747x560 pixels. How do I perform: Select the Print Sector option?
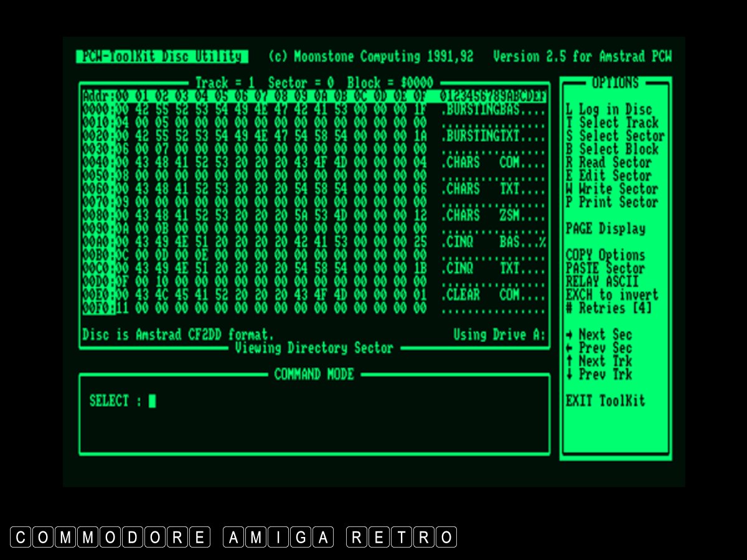[x=612, y=202]
